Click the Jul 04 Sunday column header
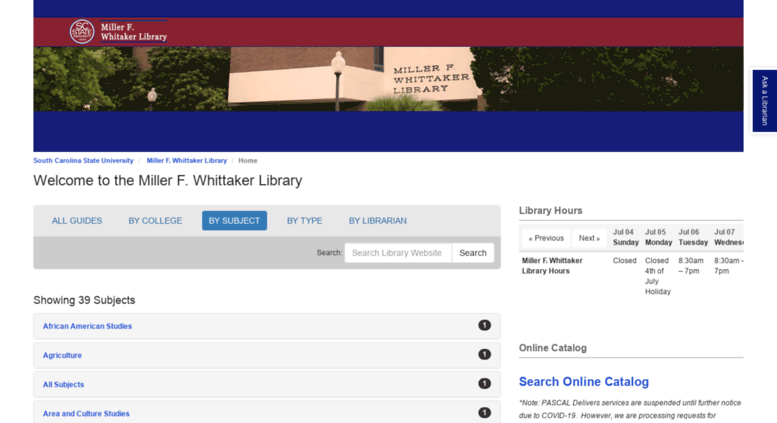Viewport: 777px width, 423px height. click(625, 237)
